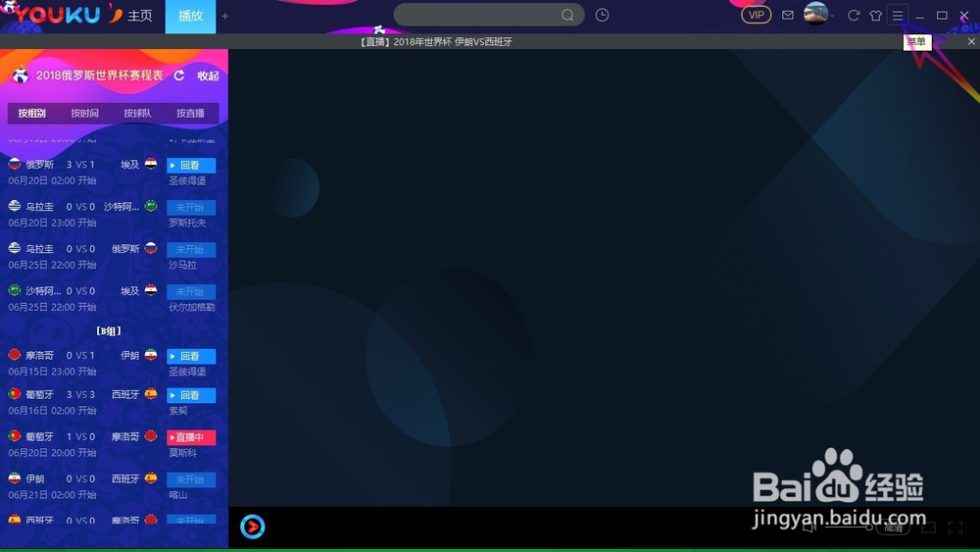The width and height of the screenshot is (980, 552).
Task: Click 未开始 for 乌拉圭 vs 俄罗斯 match
Action: click(191, 249)
